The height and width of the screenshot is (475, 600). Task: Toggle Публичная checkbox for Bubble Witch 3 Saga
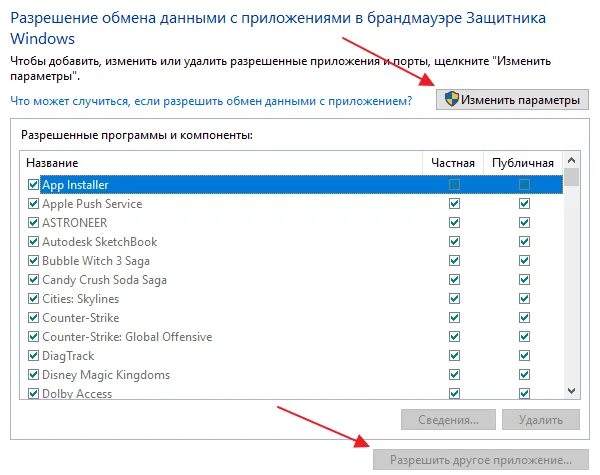click(x=524, y=261)
